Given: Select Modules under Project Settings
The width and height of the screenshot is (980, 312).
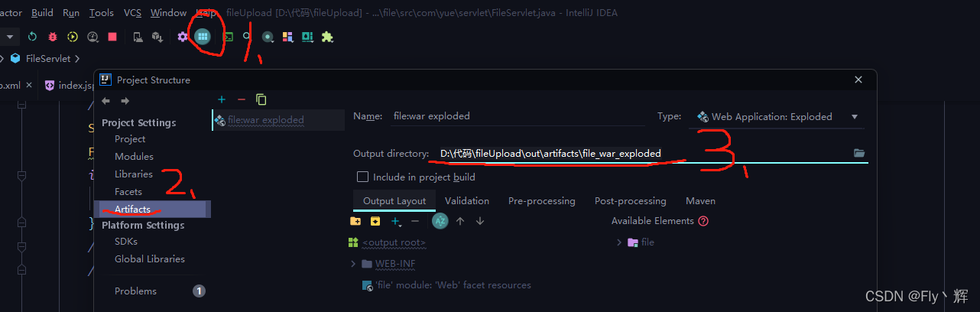Looking at the screenshot, I should click(134, 157).
